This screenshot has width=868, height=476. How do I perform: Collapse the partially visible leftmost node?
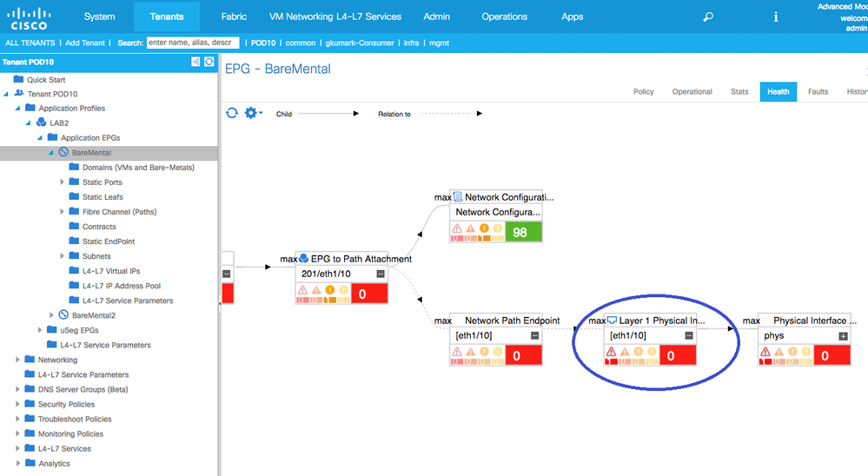(x=227, y=274)
